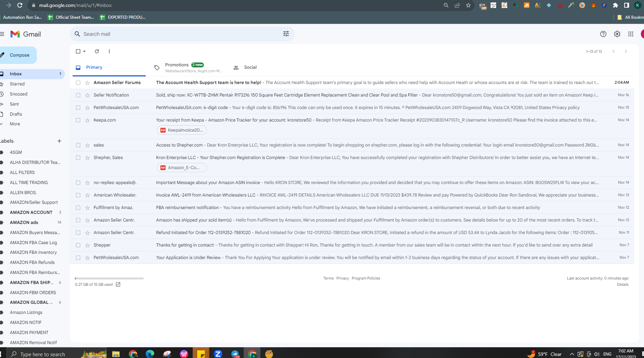Go to older messages page arrow

click(626, 51)
